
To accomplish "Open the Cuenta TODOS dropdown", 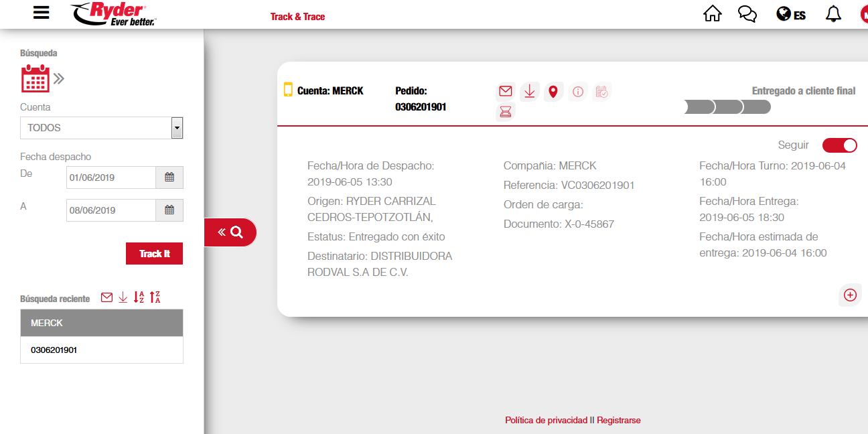I will tap(177, 128).
